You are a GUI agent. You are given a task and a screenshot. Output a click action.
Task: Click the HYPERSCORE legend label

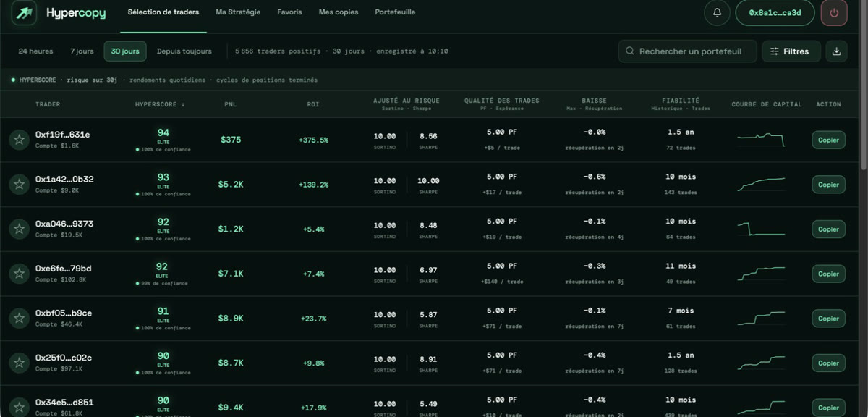coord(39,80)
